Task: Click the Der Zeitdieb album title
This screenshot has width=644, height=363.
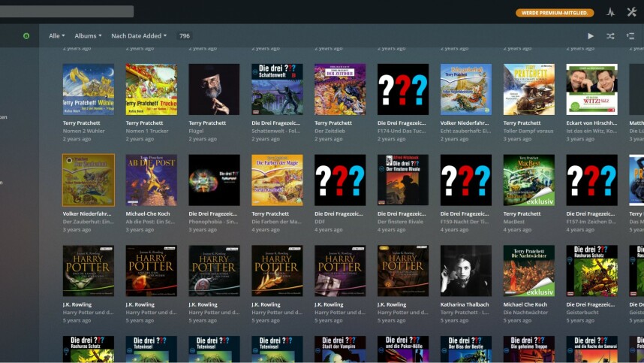Action: point(330,131)
